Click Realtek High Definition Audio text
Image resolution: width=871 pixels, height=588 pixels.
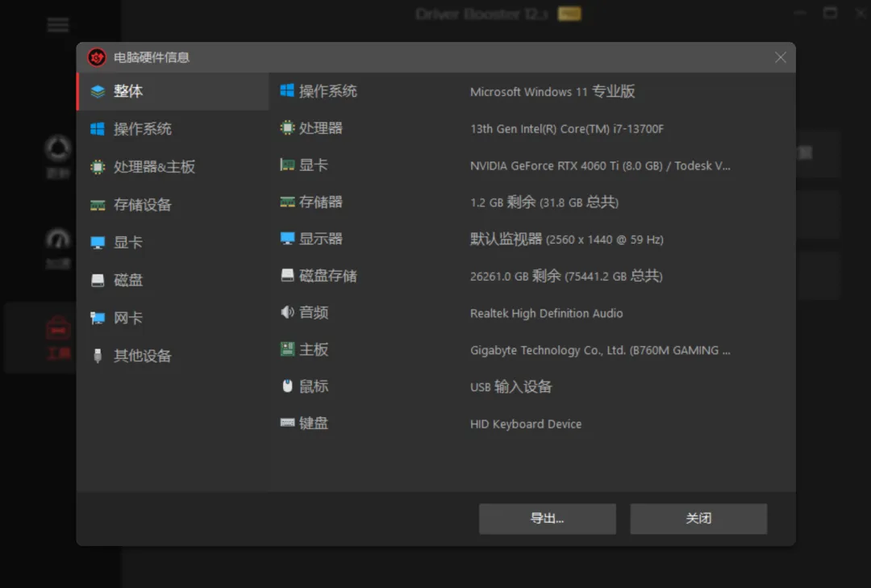(x=547, y=314)
